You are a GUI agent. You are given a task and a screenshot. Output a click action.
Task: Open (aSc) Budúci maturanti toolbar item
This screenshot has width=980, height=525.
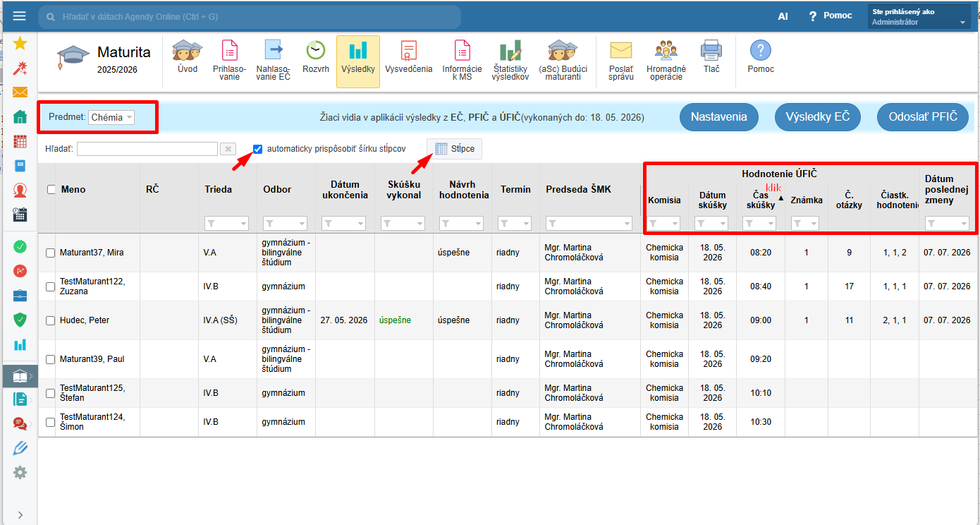[563, 61]
